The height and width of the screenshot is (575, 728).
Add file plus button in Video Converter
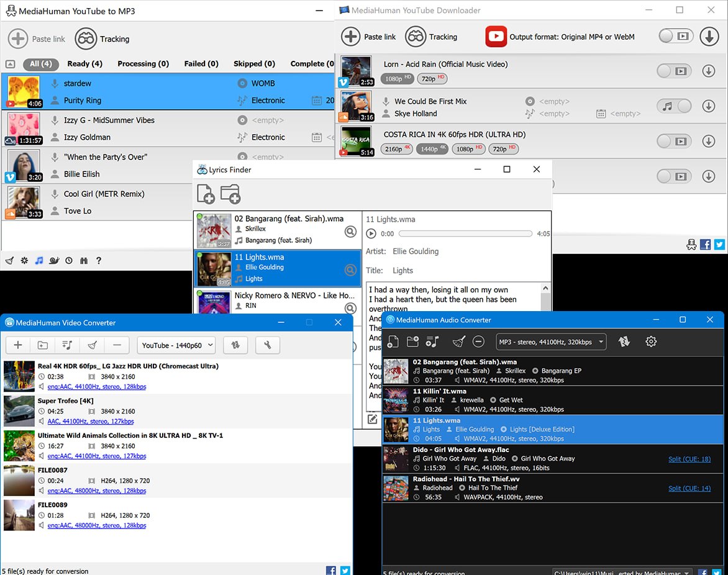pos(18,345)
